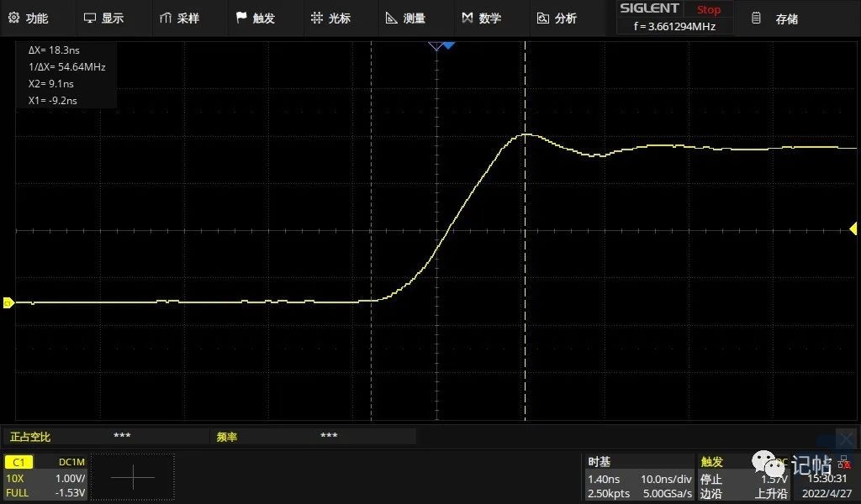861x504 pixels.
Task: Click the flag icon next to 触发
Action: click(x=241, y=18)
